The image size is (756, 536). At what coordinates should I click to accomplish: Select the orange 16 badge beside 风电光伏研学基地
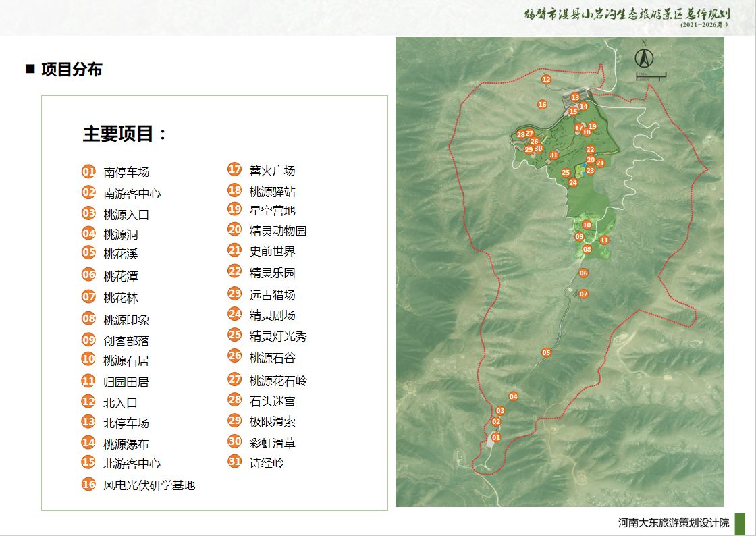(88, 484)
